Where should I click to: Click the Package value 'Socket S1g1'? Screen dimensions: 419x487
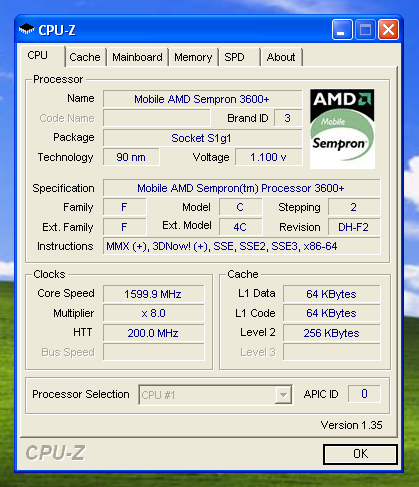coord(202,138)
